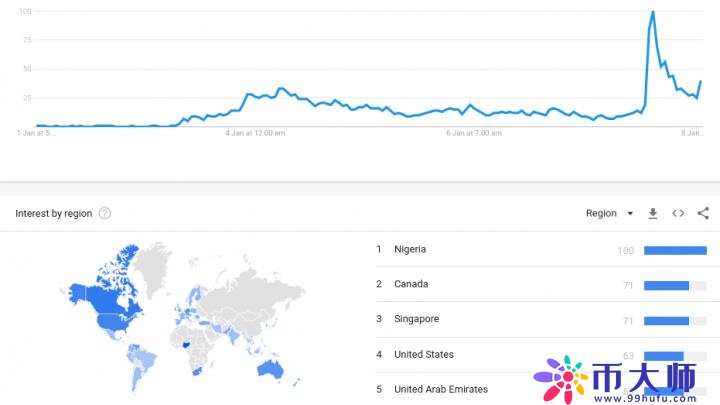The height and width of the screenshot is (405, 720).
Task: Click the 4 Jan at 12:00 am axis label
Action: click(255, 133)
